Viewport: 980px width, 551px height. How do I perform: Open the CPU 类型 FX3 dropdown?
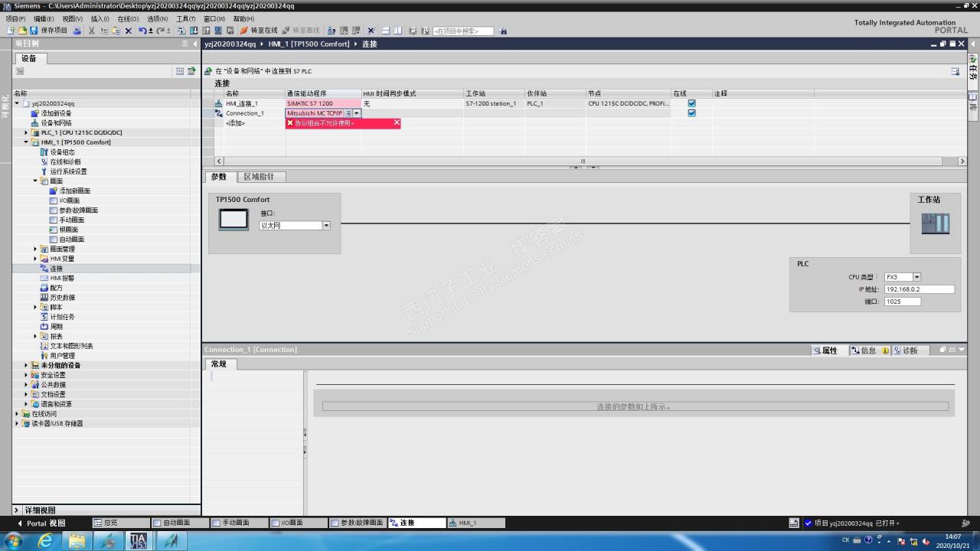916,277
